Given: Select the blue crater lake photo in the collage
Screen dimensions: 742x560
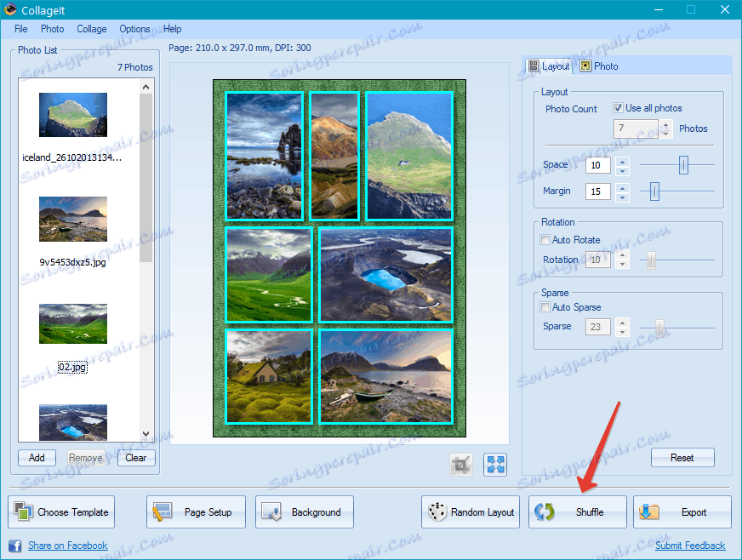Looking at the screenshot, I should coord(386,275).
